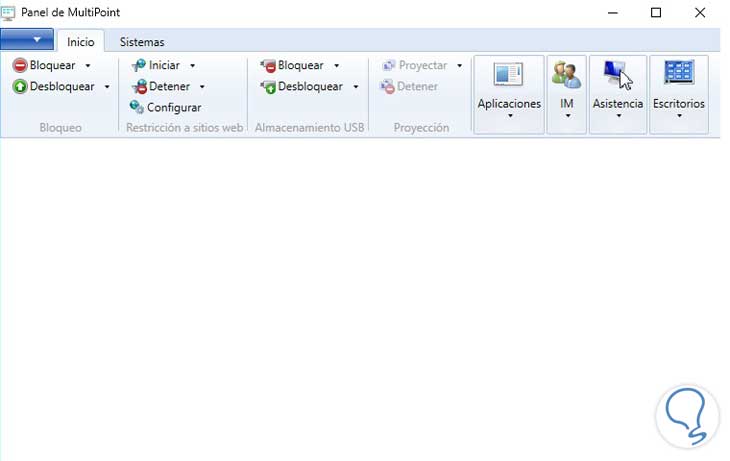Open the Iniciar dropdown arrow

click(192, 66)
